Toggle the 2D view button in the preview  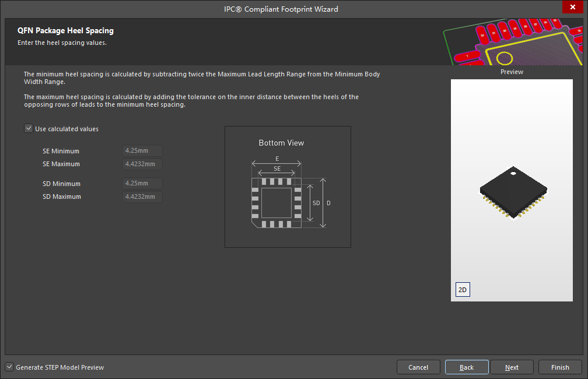point(462,289)
